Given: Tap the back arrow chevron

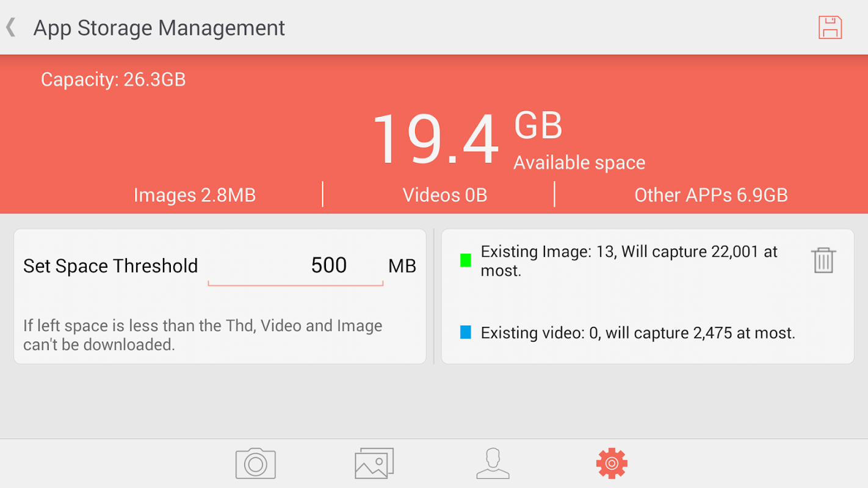Looking at the screenshot, I should tap(11, 27).
